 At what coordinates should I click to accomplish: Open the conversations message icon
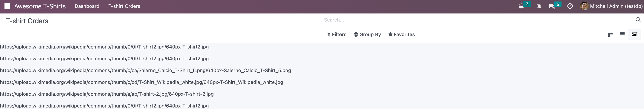[552, 6]
